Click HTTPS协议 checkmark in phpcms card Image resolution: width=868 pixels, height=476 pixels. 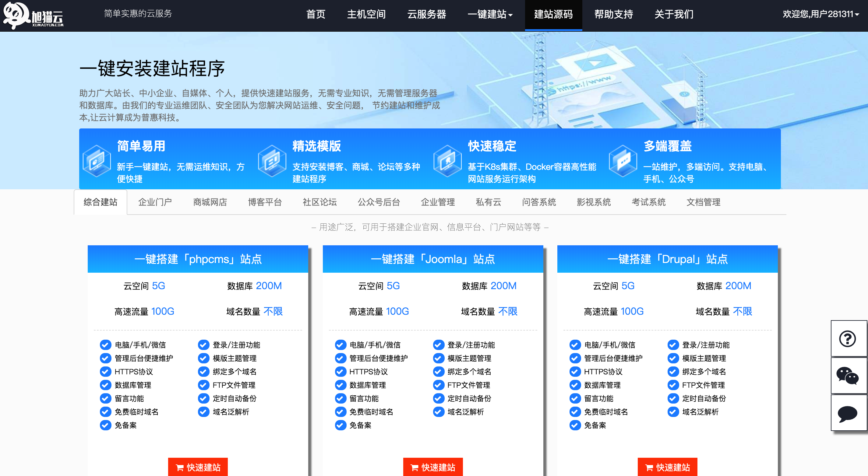click(x=105, y=372)
